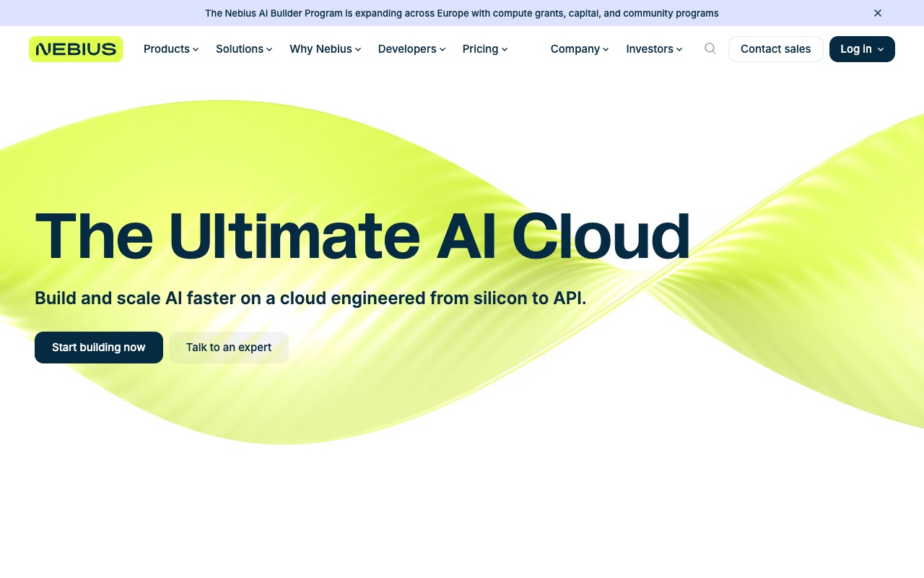924x578 pixels.
Task: Open the Log in dropdown button
Action: [x=862, y=49]
